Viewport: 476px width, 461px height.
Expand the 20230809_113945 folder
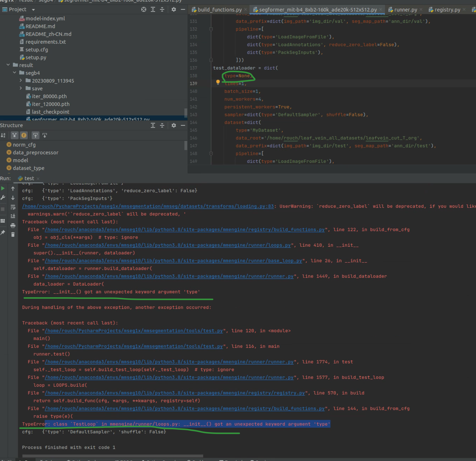[x=21, y=81]
